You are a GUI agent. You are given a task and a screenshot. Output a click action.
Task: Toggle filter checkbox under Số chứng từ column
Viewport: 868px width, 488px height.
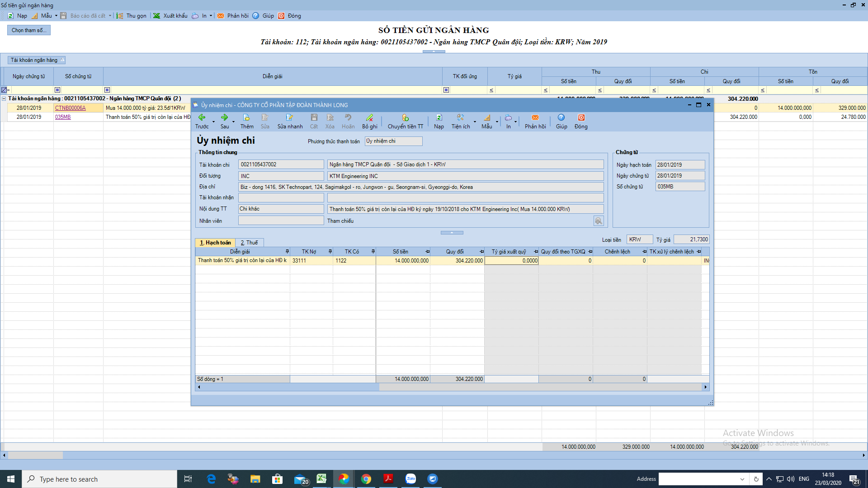(57, 90)
